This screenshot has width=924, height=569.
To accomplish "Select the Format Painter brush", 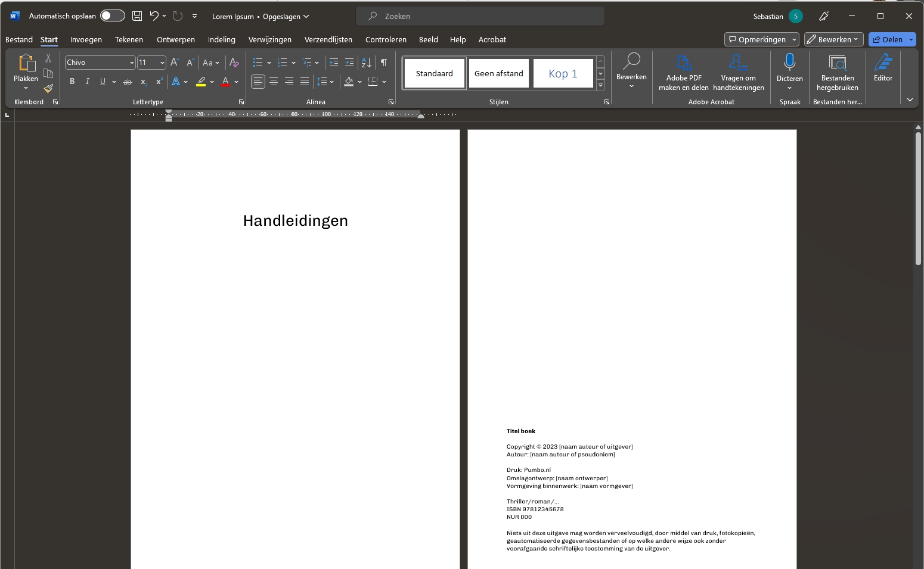I will pos(48,88).
